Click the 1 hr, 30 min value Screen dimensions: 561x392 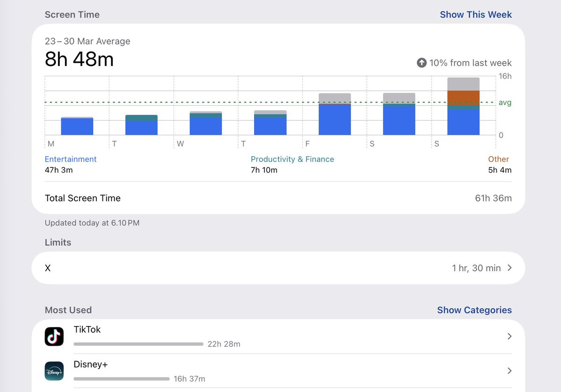pos(476,268)
